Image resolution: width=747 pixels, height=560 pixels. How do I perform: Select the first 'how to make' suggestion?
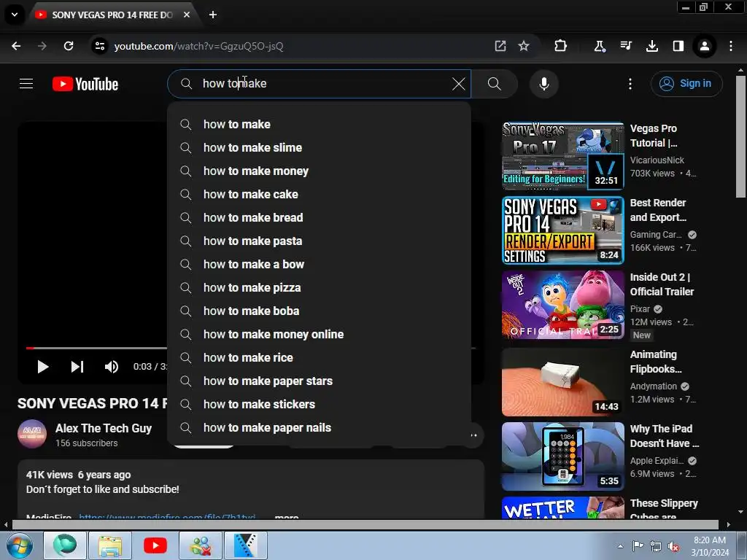319,124
